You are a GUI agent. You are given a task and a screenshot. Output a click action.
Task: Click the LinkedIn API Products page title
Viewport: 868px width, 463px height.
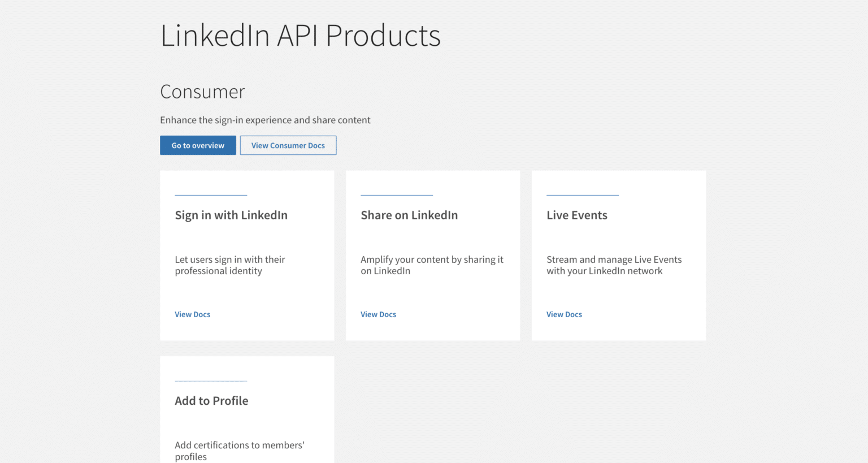[300, 36]
